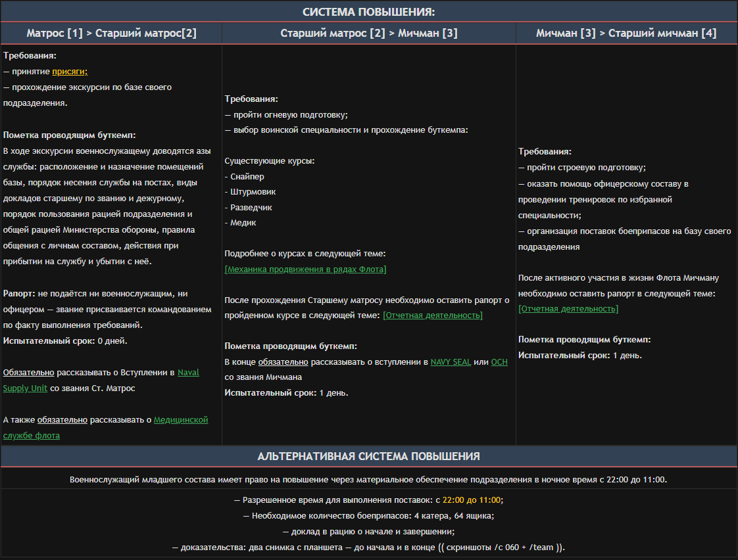The width and height of the screenshot is (738, 560).
Task: Click the sentence starting "Военнослужащий младшего состава"
Action: point(368,480)
